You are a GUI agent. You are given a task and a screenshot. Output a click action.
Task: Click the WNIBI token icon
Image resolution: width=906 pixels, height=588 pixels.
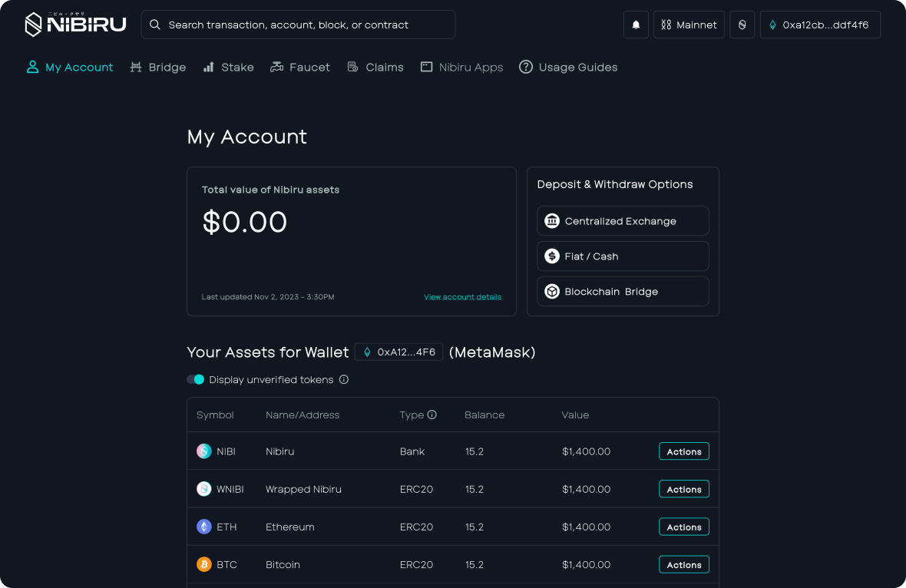[204, 489]
